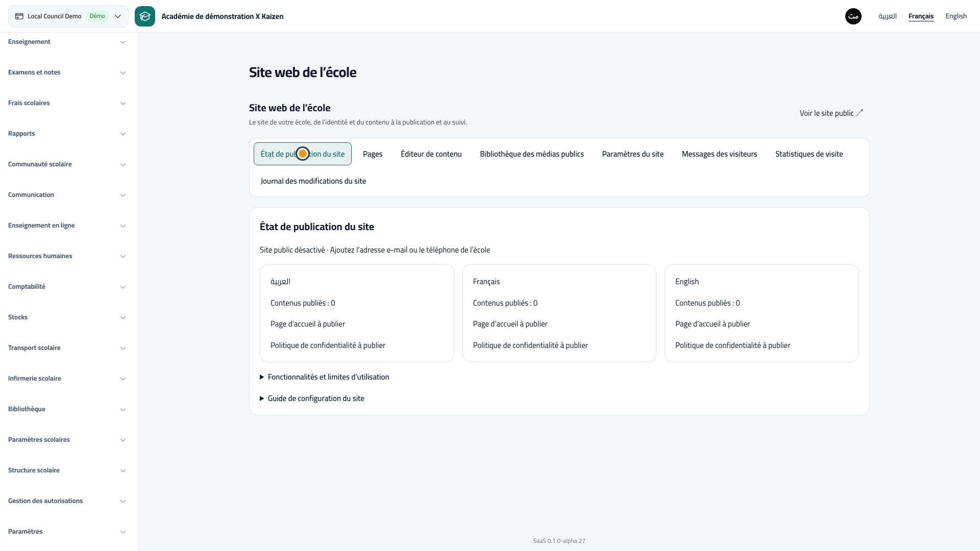This screenshot has width=980, height=551.
Task: Click the chevron beside Frais scolaires
Action: [123, 103]
